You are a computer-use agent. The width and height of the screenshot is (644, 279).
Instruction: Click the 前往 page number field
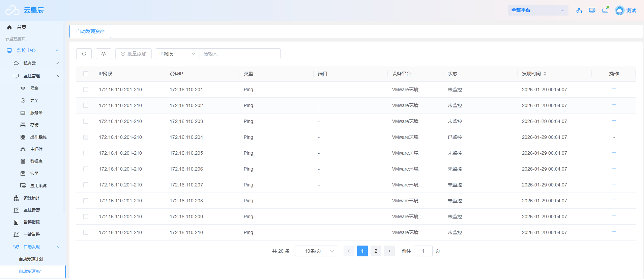click(423, 251)
